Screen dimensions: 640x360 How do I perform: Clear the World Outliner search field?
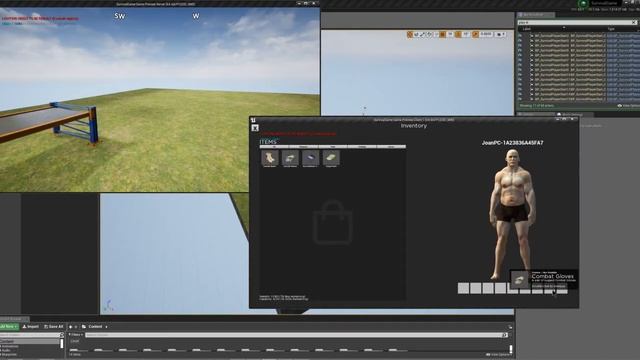click(x=634, y=22)
